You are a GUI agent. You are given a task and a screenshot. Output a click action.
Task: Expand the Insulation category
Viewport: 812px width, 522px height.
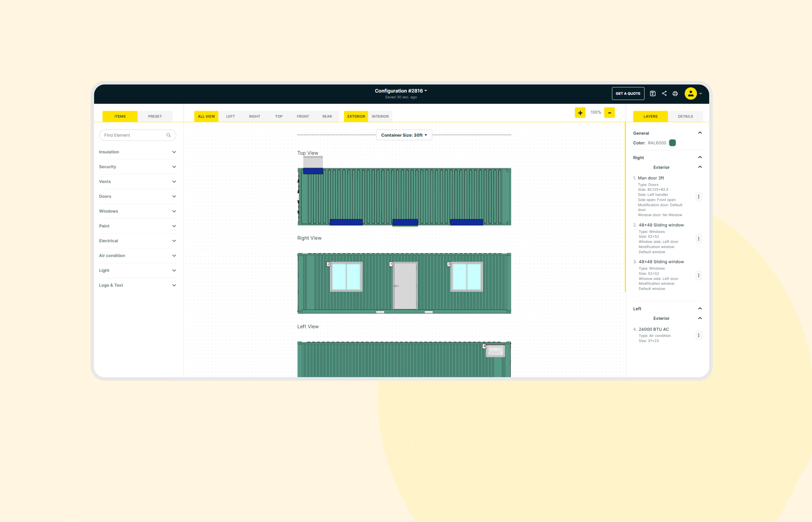(x=137, y=152)
